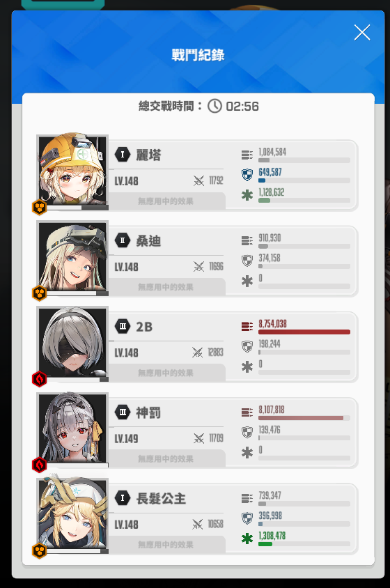Screen dimensions: 390x588
Task: Click the burst II hexagon beside 桑迪
Action: click(123, 240)
